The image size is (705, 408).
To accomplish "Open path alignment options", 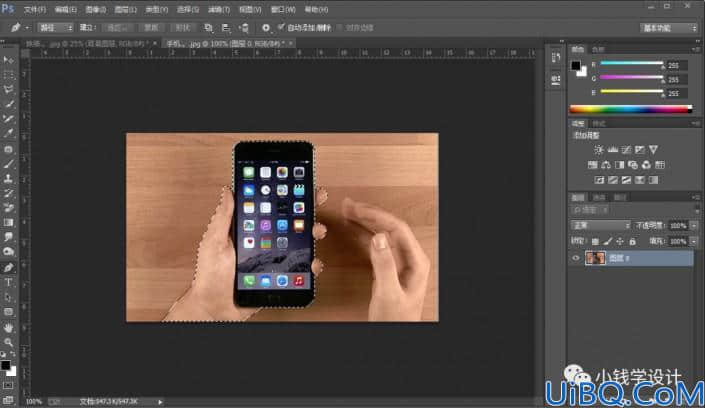I will pyautogui.click(x=226, y=28).
